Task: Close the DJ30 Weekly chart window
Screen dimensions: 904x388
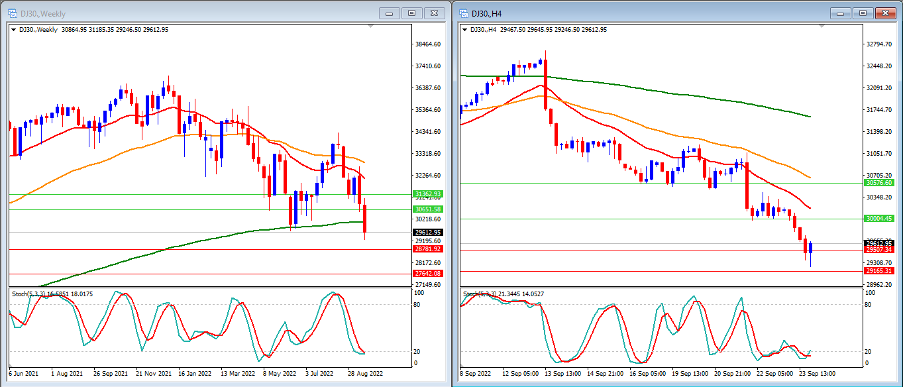Action: 435,13
